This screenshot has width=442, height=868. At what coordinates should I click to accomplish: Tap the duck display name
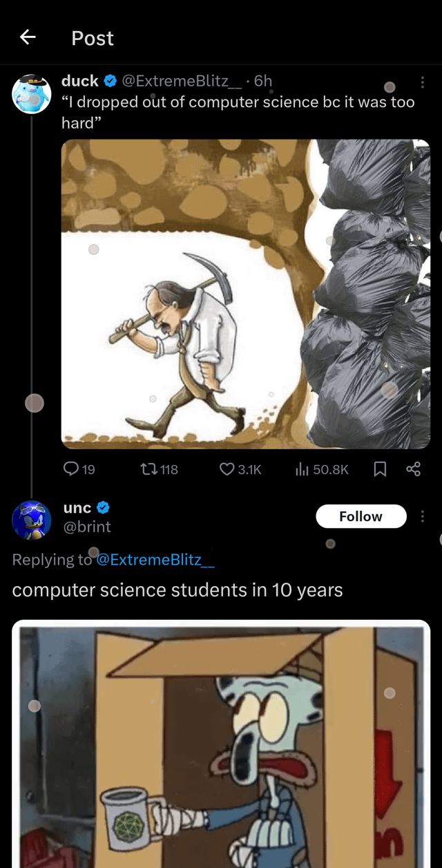pyautogui.click(x=80, y=81)
